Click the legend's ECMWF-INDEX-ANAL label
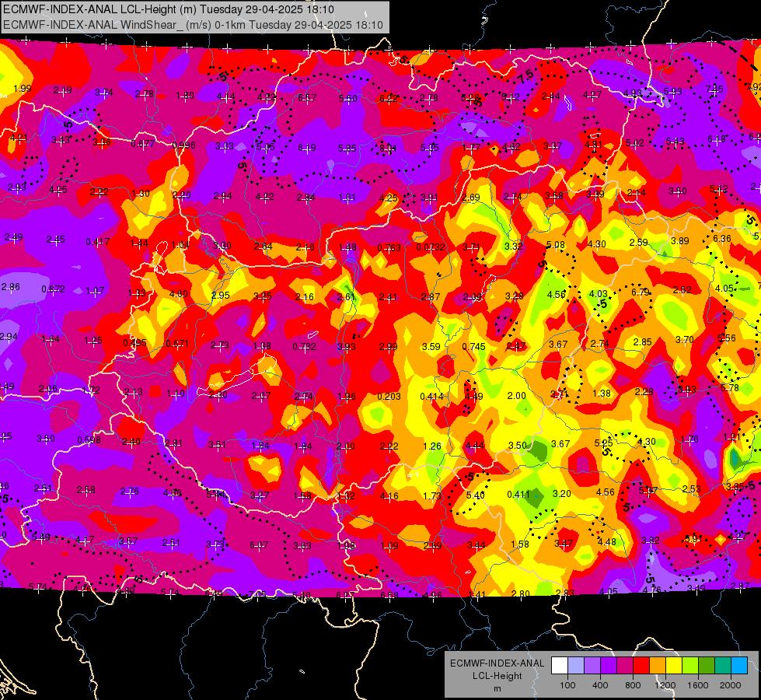This screenshot has height=700, width=761. [497, 663]
